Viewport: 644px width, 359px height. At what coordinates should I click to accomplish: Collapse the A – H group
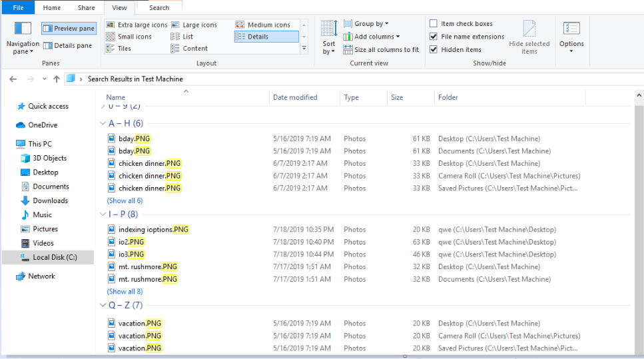tap(103, 123)
